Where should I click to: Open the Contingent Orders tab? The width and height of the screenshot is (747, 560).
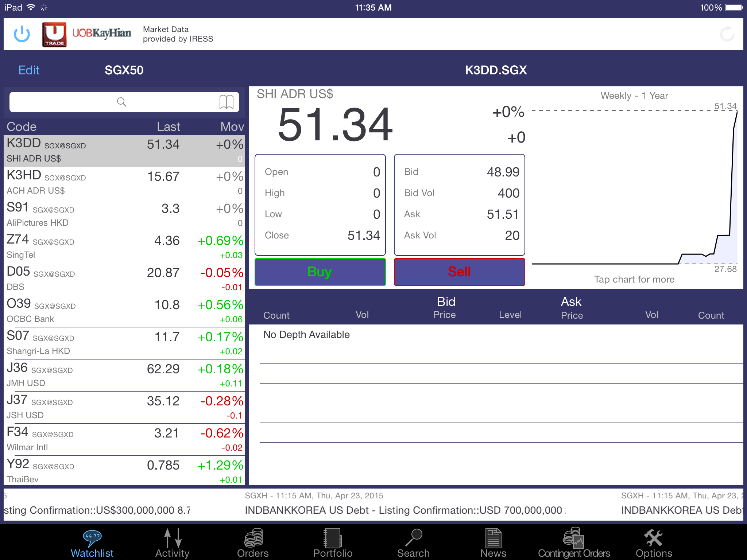coord(574,543)
